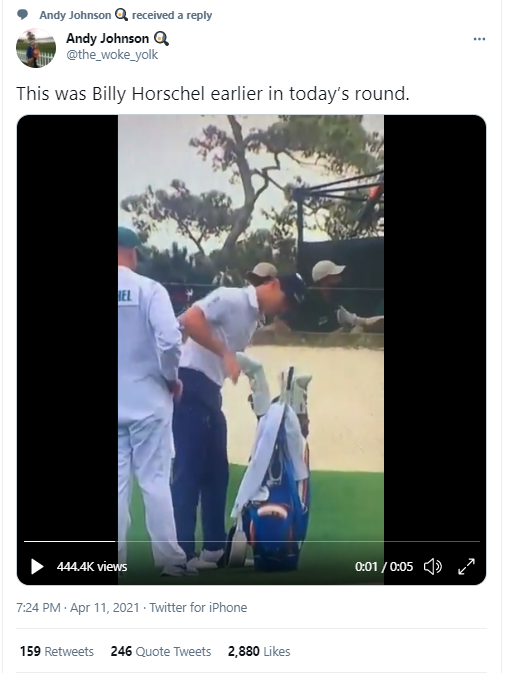Click the egg icon in reply header
The height and width of the screenshot is (673, 506).
[x=121, y=15]
